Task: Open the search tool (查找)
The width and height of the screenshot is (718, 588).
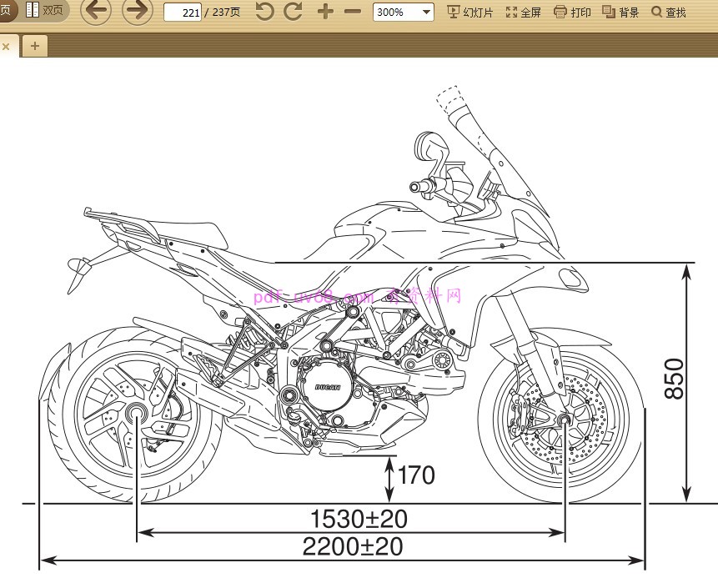Action: (669, 13)
